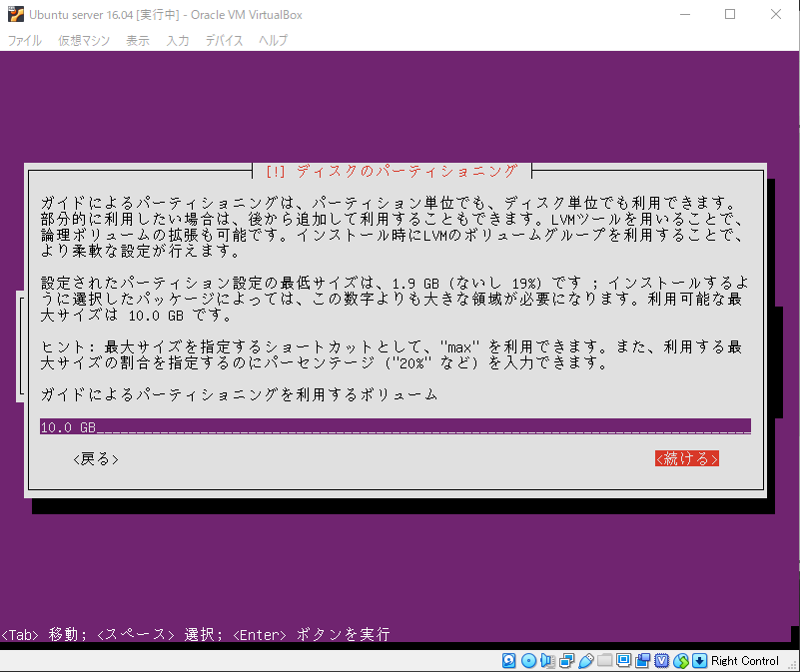Click the mouse integration status icon
The image size is (800, 672).
[680, 661]
